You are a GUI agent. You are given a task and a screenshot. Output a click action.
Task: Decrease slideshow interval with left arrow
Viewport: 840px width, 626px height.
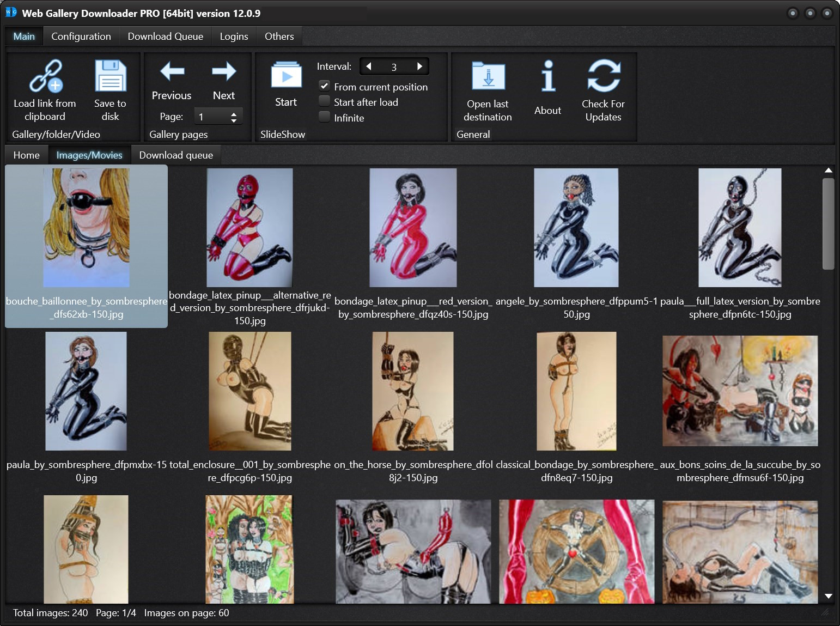(369, 66)
